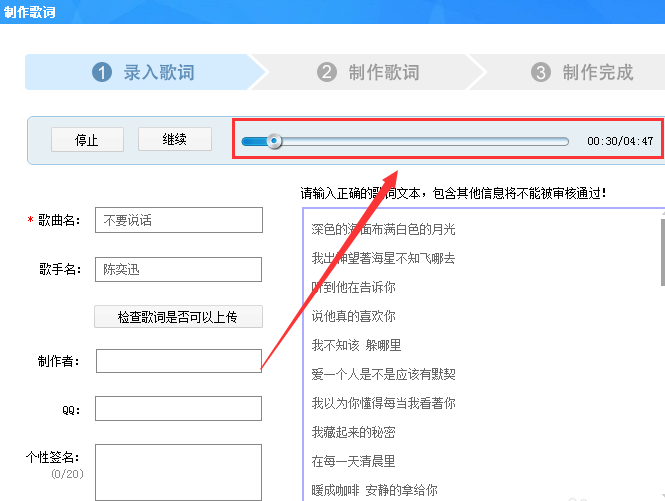665x501 pixels.
Task: Click lyric line 说他真的喜欢你 in the lyrics box
Action: pos(354,316)
